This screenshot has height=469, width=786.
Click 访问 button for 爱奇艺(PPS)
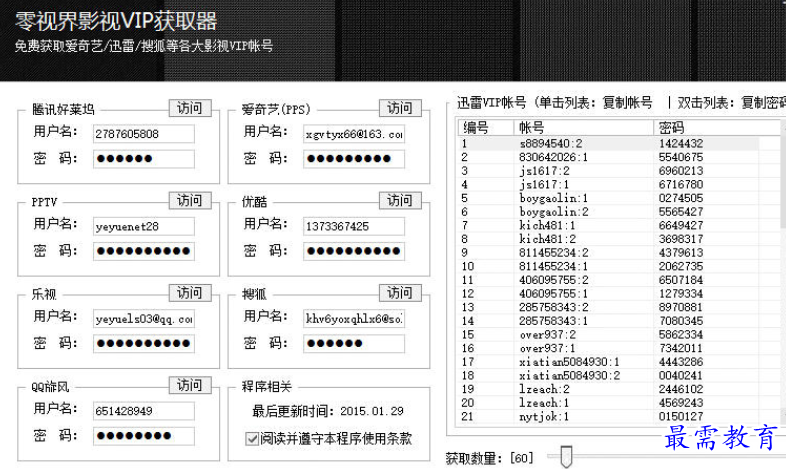(x=400, y=108)
